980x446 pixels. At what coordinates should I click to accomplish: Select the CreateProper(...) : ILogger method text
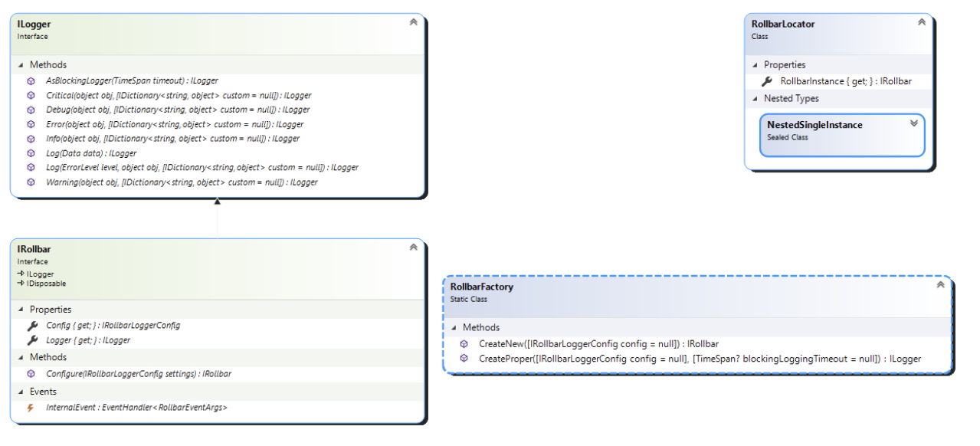coord(700,359)
